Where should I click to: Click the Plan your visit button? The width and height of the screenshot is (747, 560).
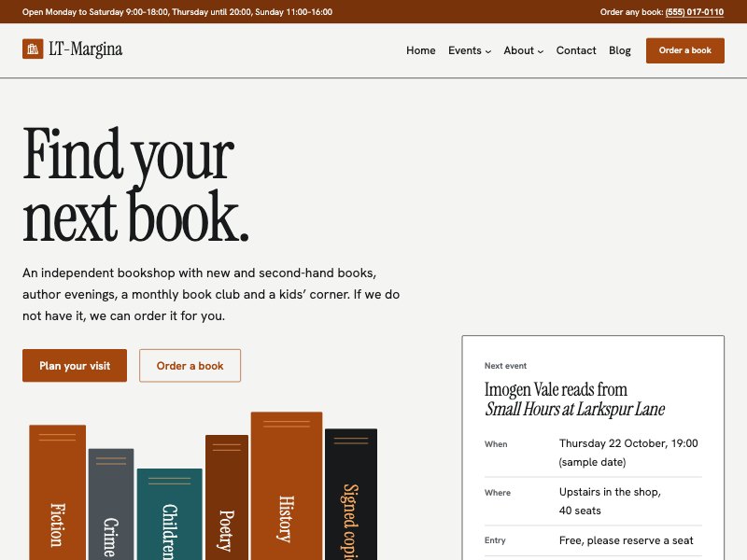coord(75,366)
